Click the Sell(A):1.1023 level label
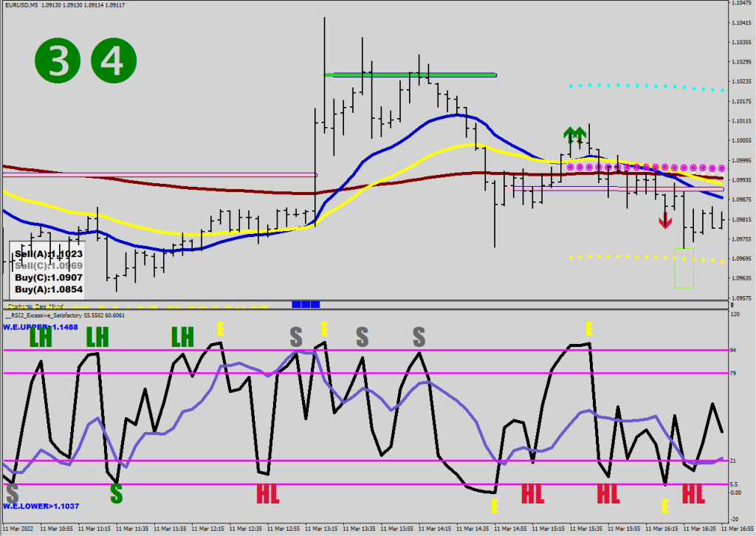 click(x=48, y=253)
